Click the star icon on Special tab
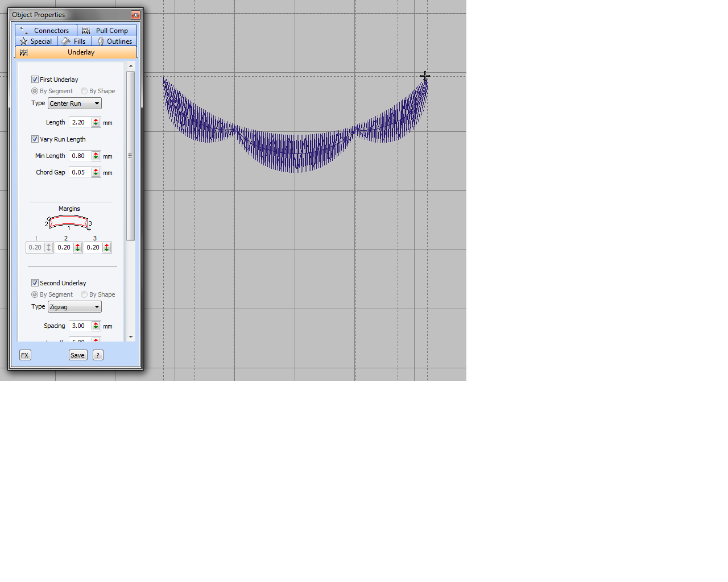This screenshot has height=582, width=728. pos(23,41)
